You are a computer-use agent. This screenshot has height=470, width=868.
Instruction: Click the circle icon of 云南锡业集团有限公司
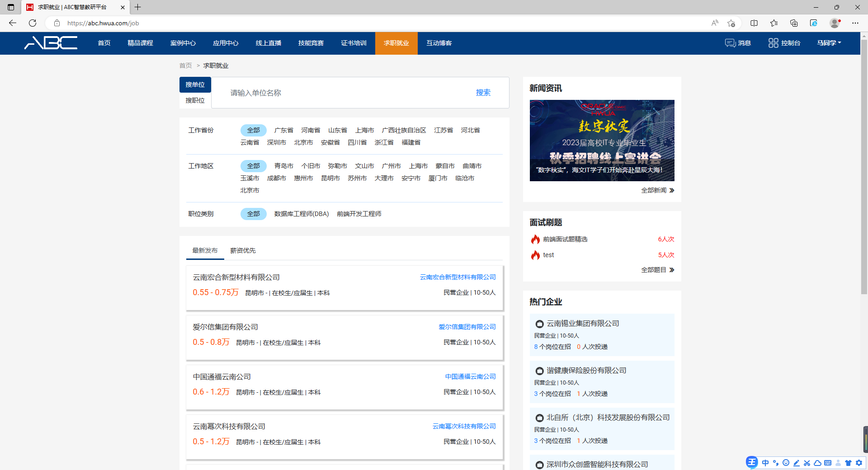pyautogui.click(x=539, y=324)
